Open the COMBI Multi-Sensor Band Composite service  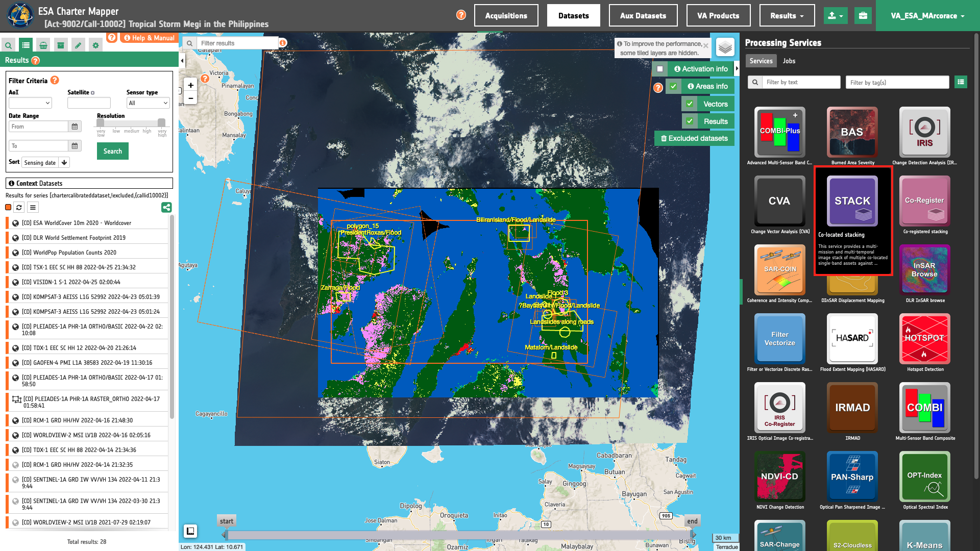tap(924, 408)
